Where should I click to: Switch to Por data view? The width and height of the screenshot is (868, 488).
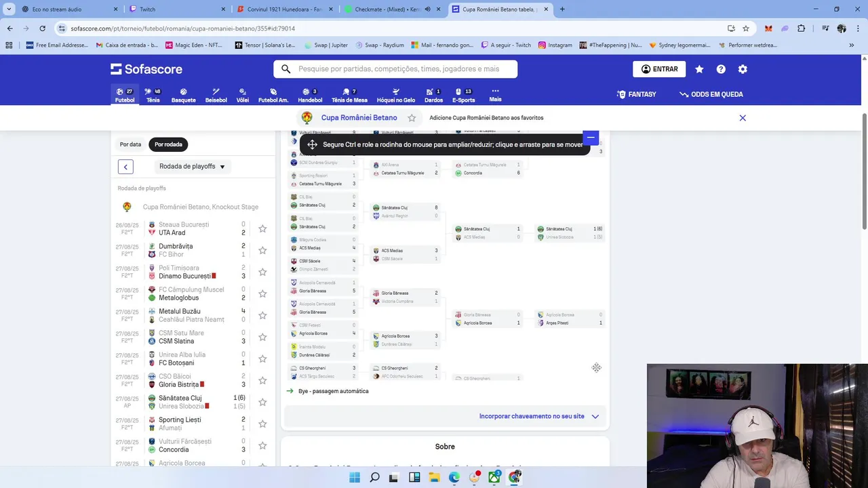(131, 144)
